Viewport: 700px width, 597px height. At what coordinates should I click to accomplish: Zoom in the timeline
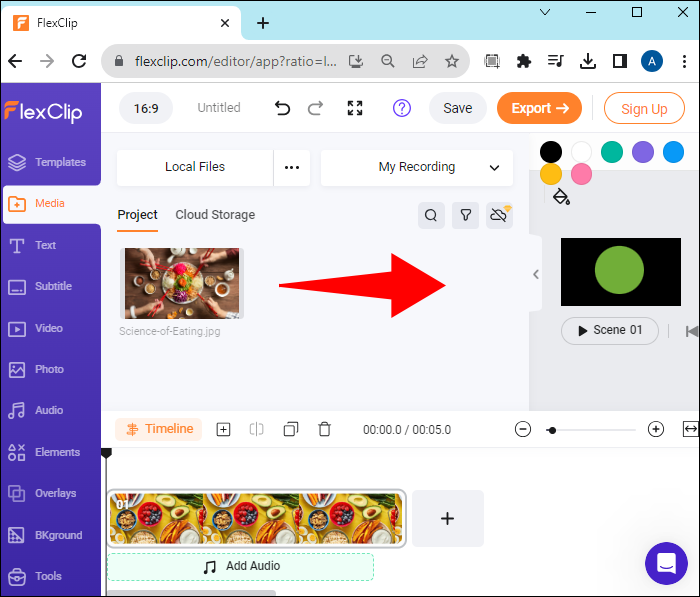[x=656, y=430]
